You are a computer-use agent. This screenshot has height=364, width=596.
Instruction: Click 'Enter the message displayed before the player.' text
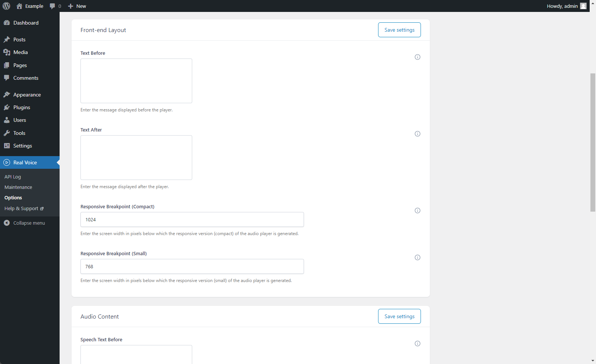(x=127, y=110)
